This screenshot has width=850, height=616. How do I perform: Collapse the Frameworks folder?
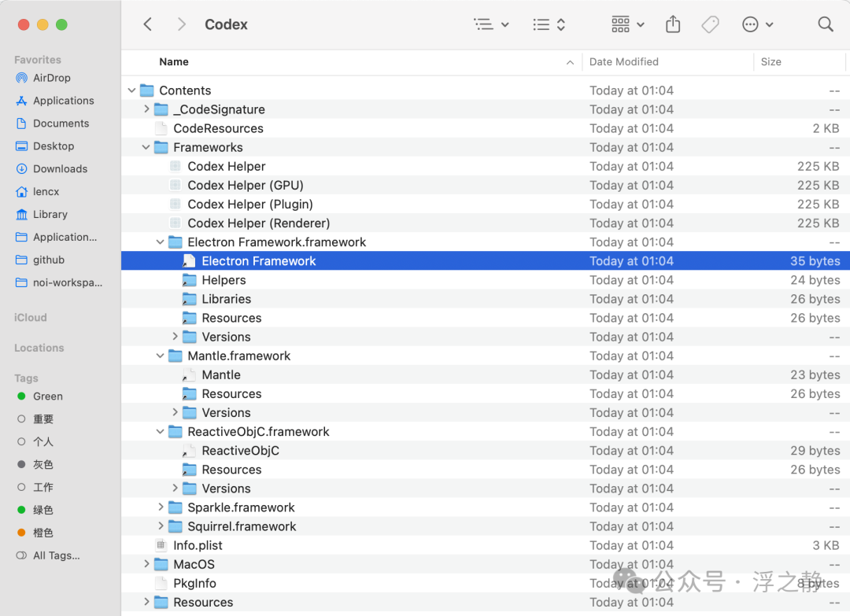click(x=146, y=147)
